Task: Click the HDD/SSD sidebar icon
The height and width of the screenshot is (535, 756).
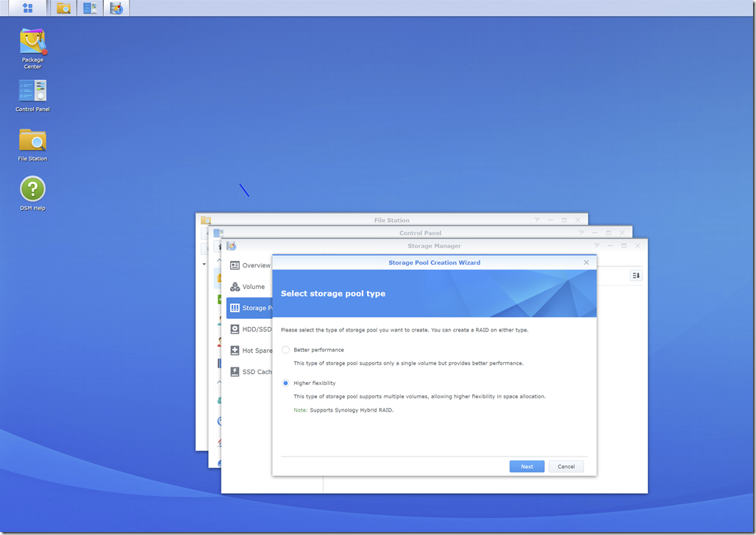Action: (235, 329)
